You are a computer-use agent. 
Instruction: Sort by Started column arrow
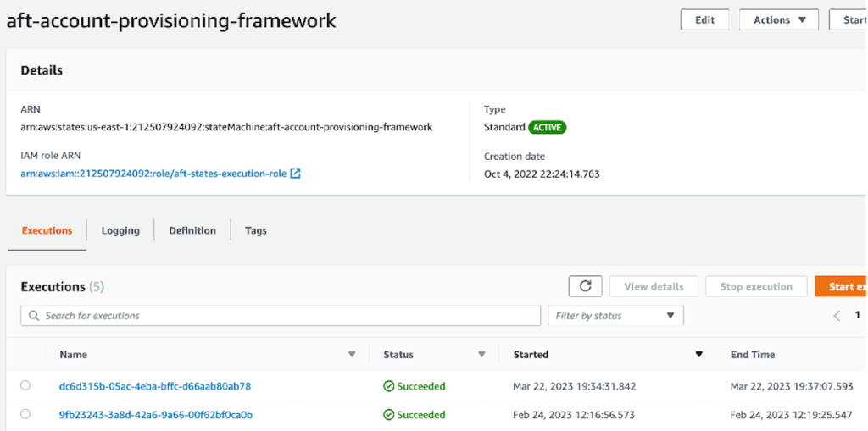coord(698,355)
